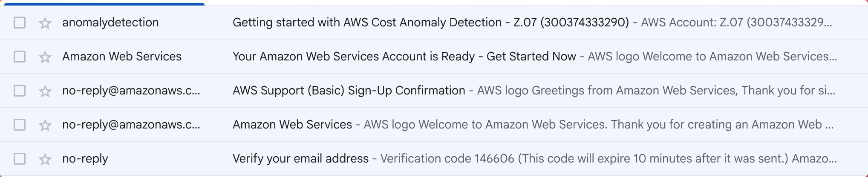This screenshot has width=868, height=177.
Task: Click the sender name 'anomalydetection'
Action: [x=110, y=23]
